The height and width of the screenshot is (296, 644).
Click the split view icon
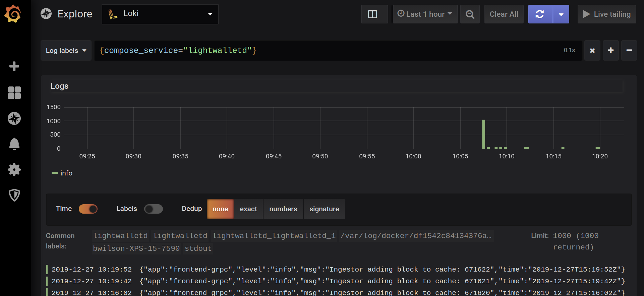pos(374,14)
